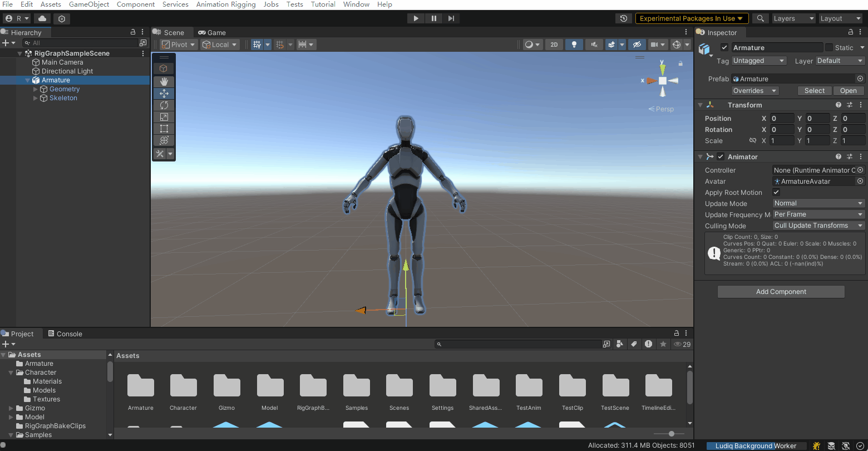The height and width of the screenshot is (451, 868).
Task: Open the global search magnifier icon
Action: point(760,18)
